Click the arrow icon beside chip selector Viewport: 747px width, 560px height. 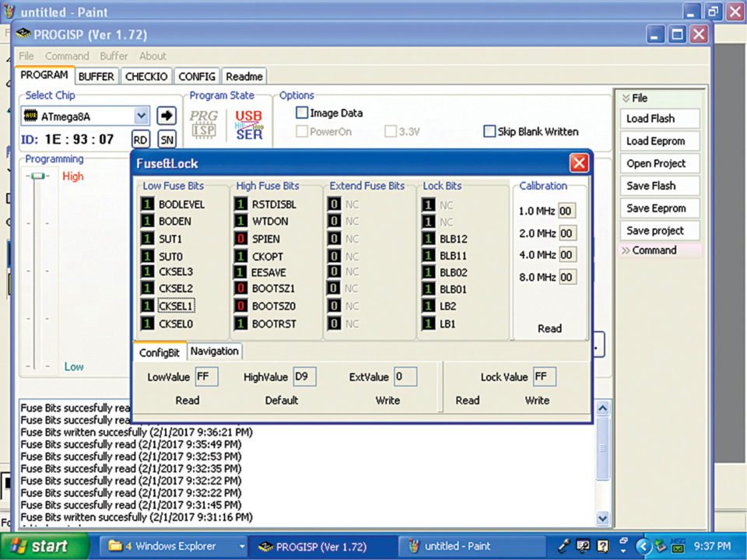[167, 116]
